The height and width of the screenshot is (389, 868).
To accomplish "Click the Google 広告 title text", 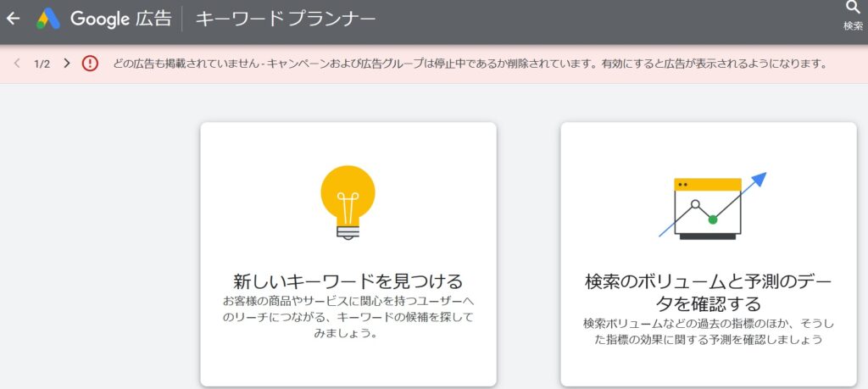I will 120,19.
